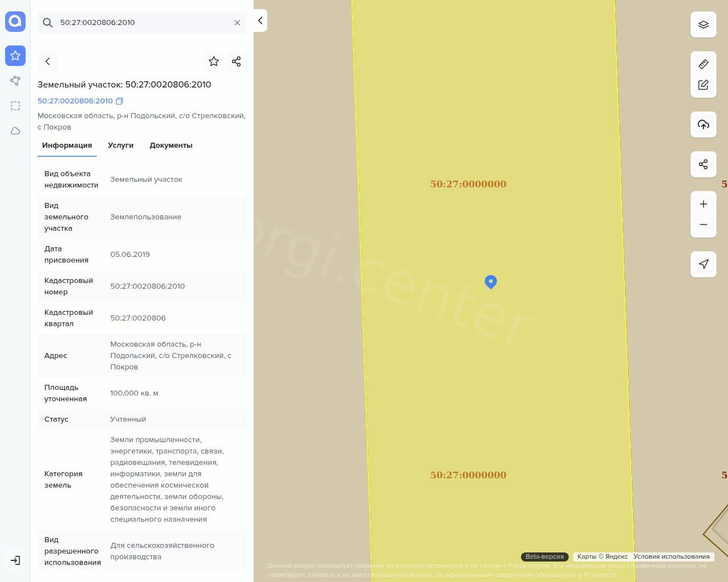Open the Услуги tab
This screenshot has height=582, width=728.
click(121, 145)
